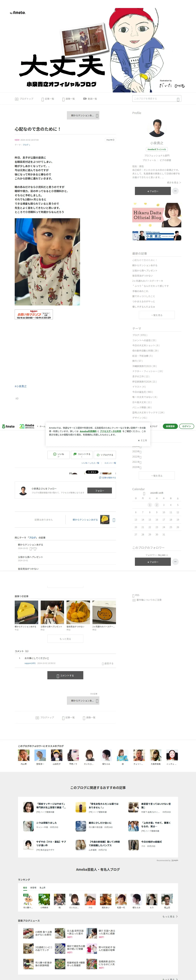Click 一覧を見る under the year archive

[x=156, y=475]
